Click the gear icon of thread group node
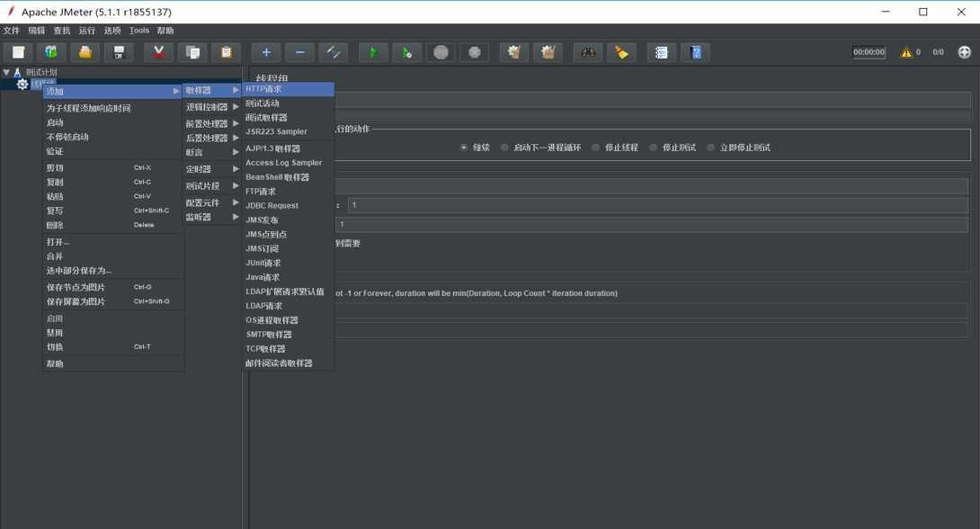Image resolution: width=980 pixels, height=529 pixels. point(22,84)
